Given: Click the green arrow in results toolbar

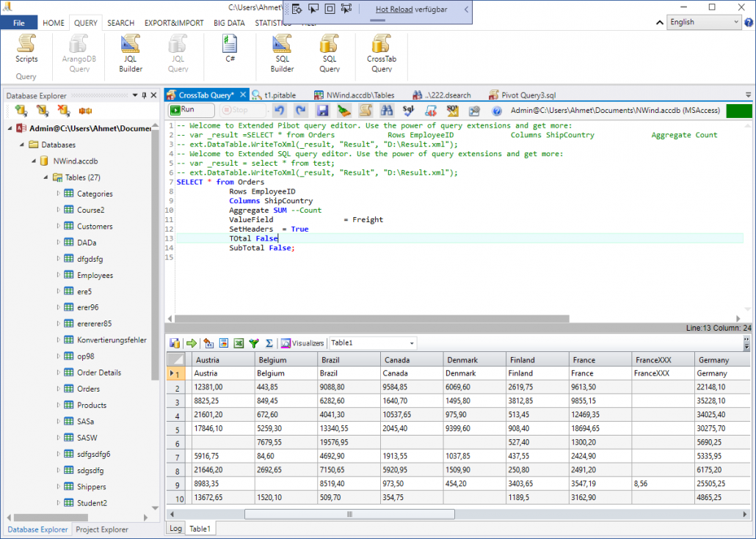Looking at the screenshot, I should pos(192,343).
